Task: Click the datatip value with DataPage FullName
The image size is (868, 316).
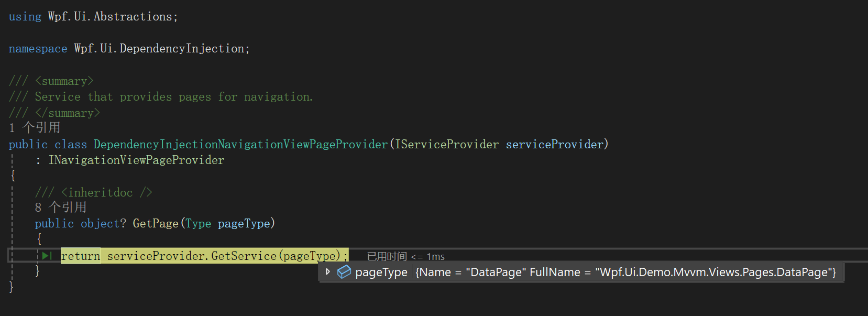Action: [626, 273]
